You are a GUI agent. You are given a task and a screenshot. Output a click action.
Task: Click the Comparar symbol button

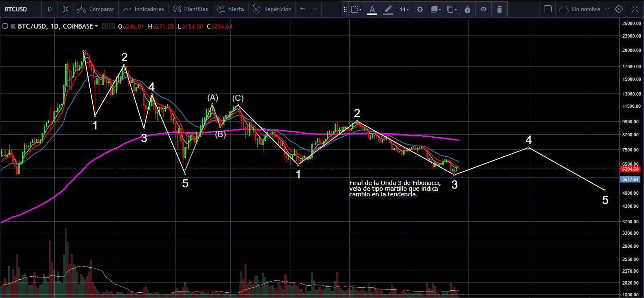click(95, 9)
